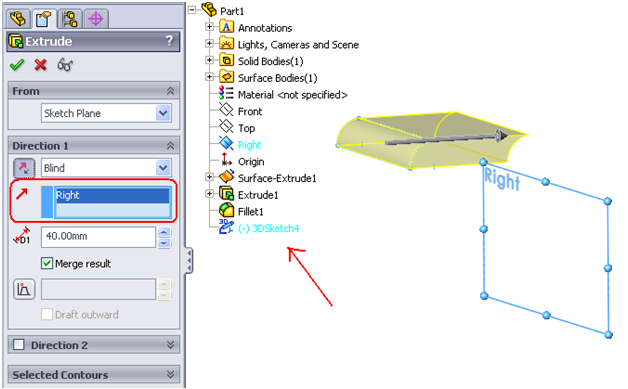Expand the Surface-Extrude1 tree node

coord(209,177)
